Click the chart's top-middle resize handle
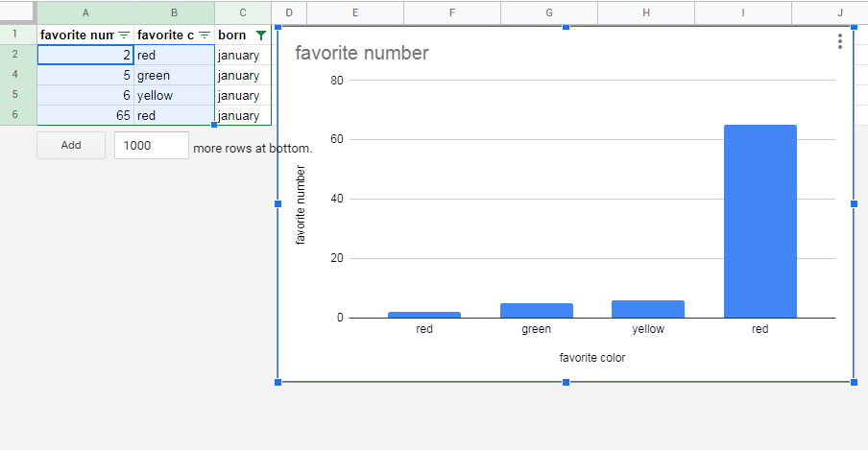Image resolution: width=868 pixels, height=450 pixels. (566, 27)
